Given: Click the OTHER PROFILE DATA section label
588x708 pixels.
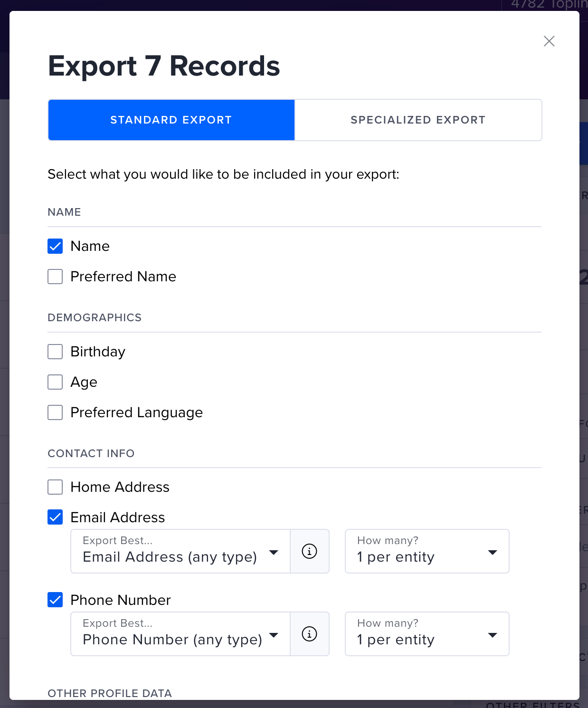Looking at the screenshot, I should click(x=110, y=693).
